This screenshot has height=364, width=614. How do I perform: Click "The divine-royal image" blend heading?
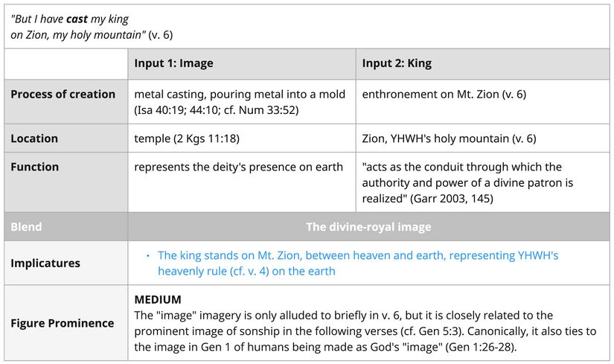click(x=368, y=226)
